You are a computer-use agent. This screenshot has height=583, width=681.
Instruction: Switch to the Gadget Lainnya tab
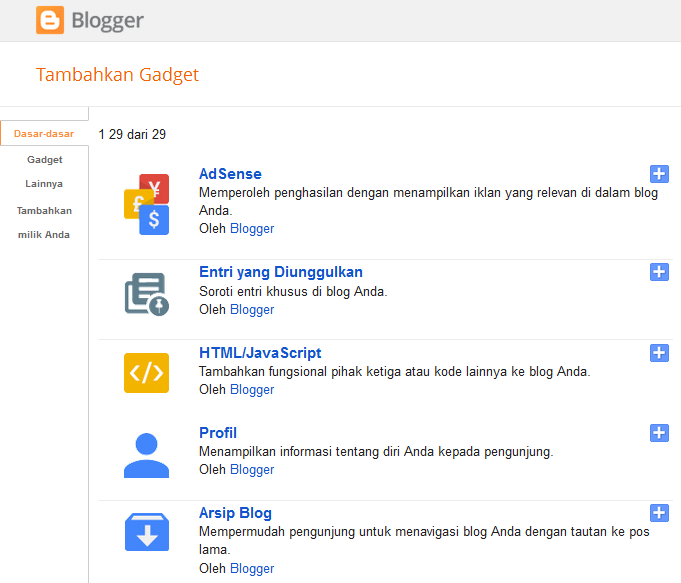coord(44,172)
